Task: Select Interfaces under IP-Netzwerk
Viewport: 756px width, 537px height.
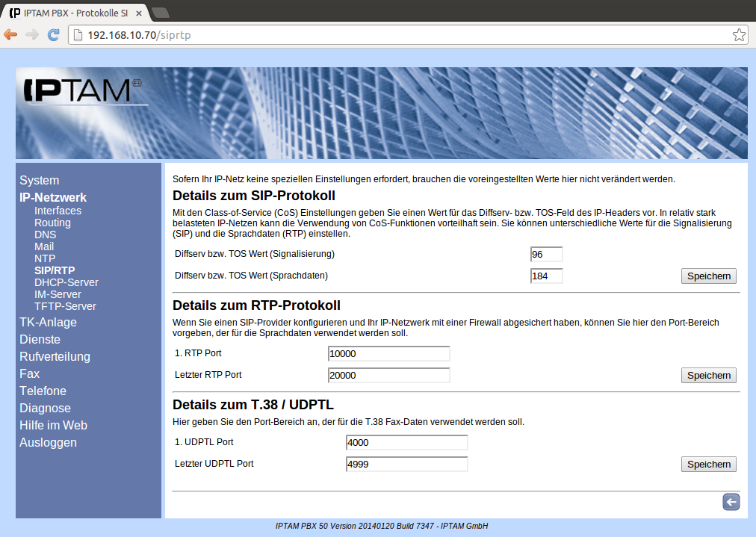Action: click(x=58, y=211)
